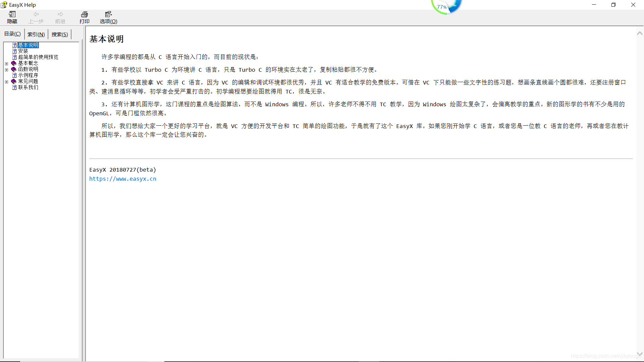Click the content scrollbar up arrow
Viewport: 644px width, 362px height.
[x=640, y=33]
